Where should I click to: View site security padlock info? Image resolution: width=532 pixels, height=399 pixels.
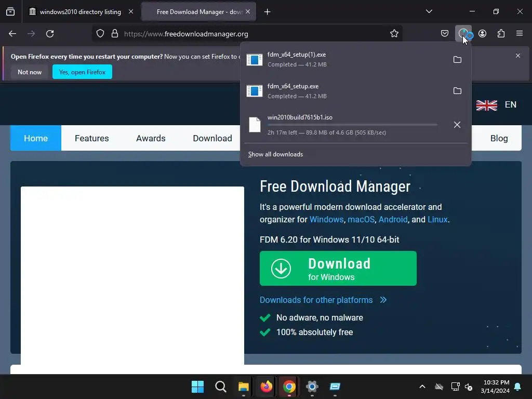(115, 34)
